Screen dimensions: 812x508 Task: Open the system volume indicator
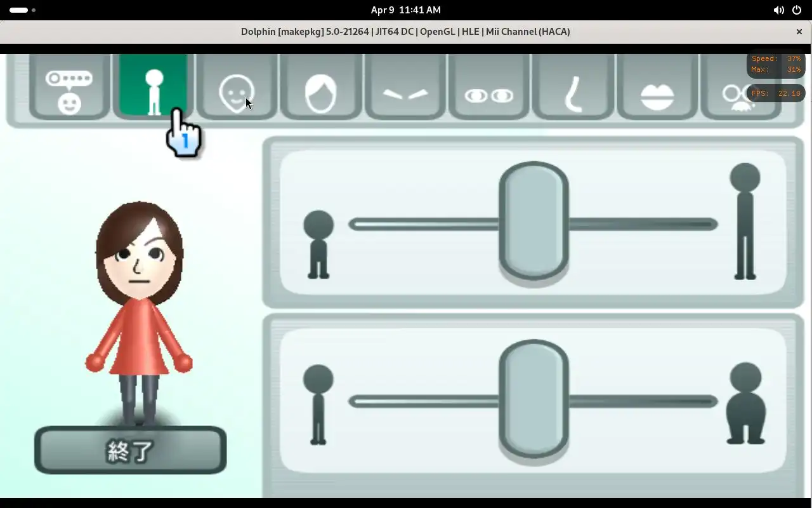778,10
